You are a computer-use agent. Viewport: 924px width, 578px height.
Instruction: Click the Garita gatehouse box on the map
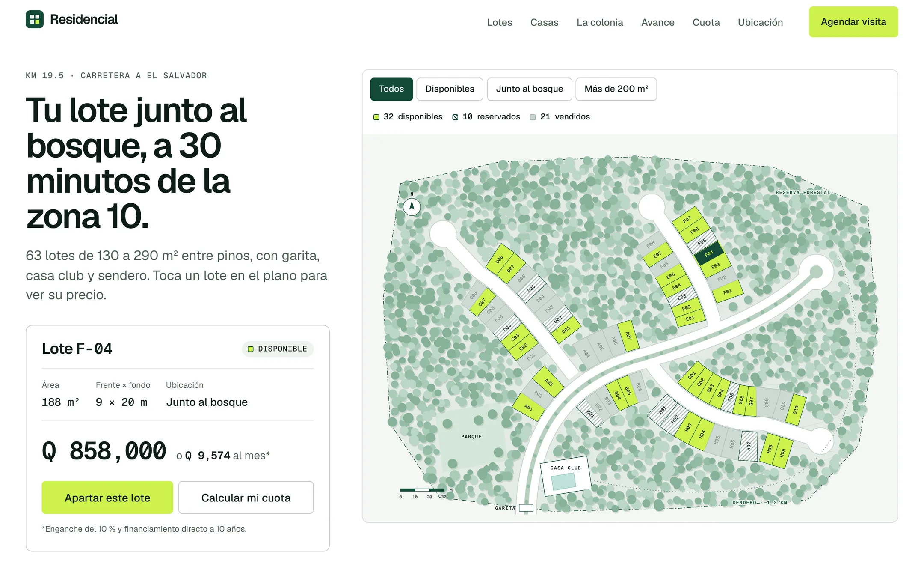[x=526, y=508]
